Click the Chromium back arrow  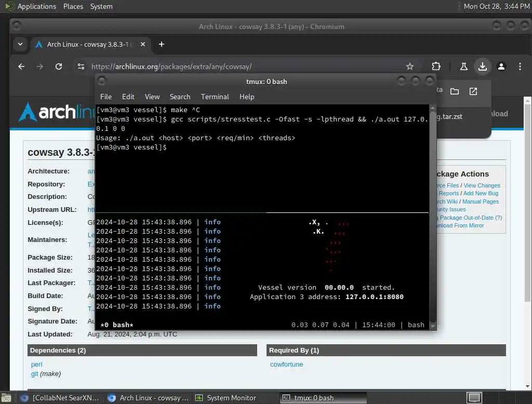coord(21,66)
